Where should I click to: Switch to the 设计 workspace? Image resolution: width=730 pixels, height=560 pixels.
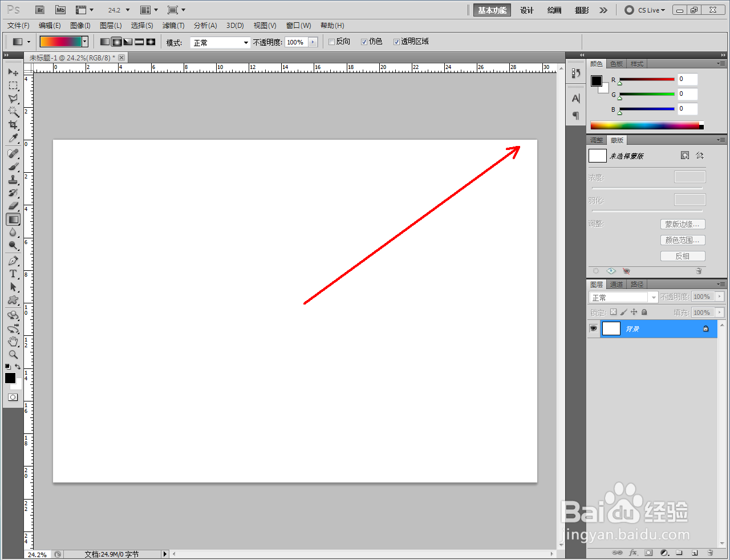pos(527,10)
